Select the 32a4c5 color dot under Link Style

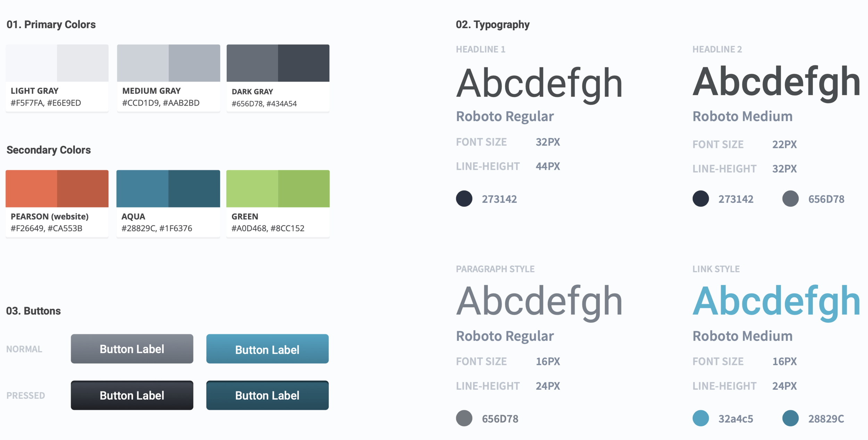point(701,418)
